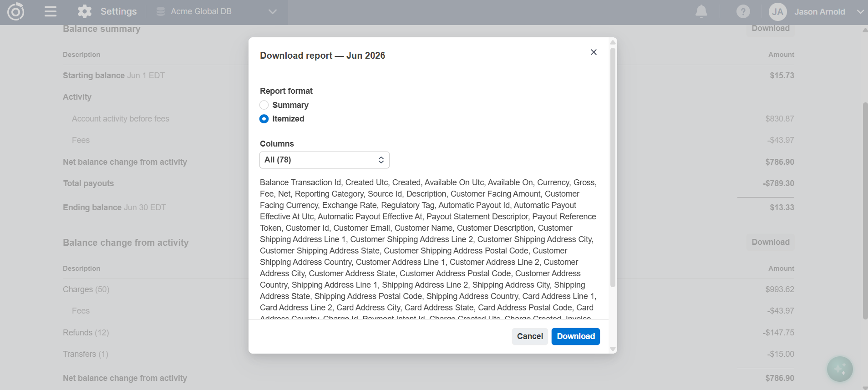Open the hamburger navigation menu
868x390 pixels.
pyautogui.click(x=51, y=11)
